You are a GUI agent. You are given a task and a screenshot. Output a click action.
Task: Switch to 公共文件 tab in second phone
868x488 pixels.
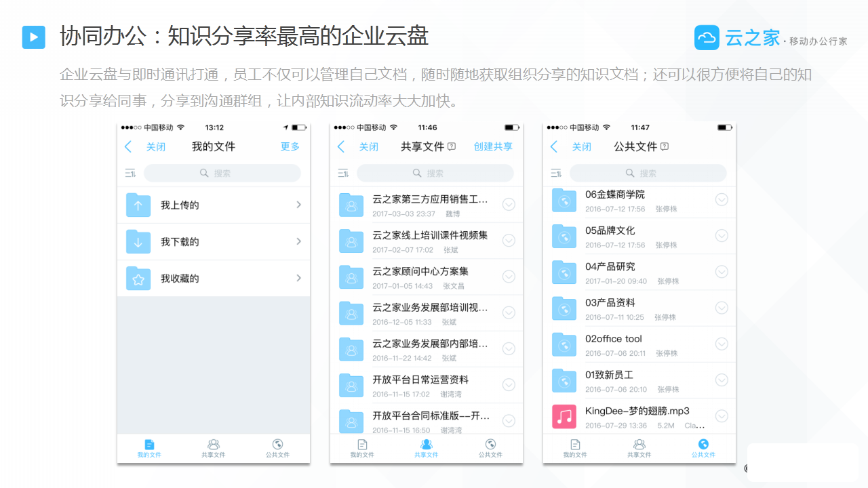click(x=490, y=449)
